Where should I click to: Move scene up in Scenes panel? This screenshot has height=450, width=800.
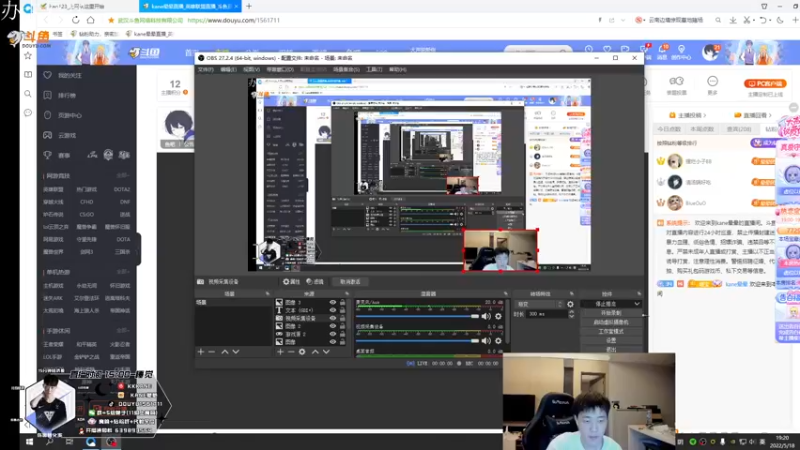(224, 352)
